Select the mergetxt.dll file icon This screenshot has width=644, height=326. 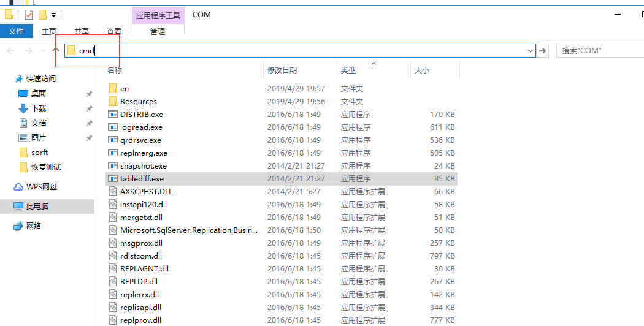point(113,217)
